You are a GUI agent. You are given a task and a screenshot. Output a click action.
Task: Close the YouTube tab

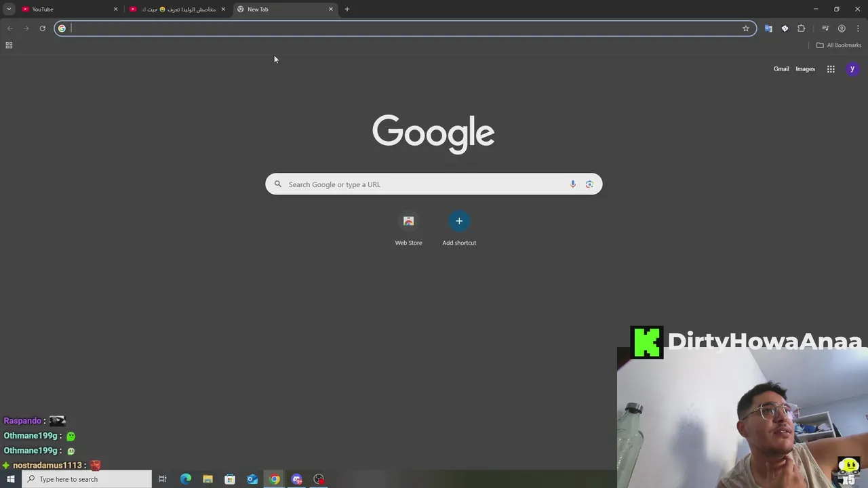click(115, 9)
